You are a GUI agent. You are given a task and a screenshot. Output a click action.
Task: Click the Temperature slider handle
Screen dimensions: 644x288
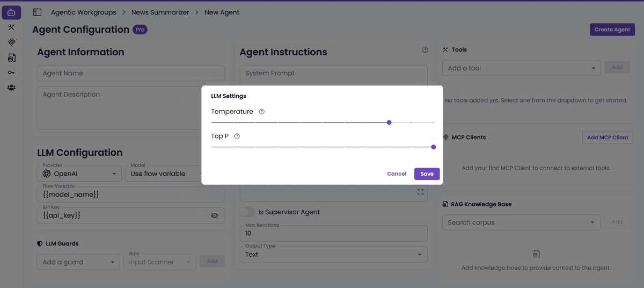[x=389, y=123]
